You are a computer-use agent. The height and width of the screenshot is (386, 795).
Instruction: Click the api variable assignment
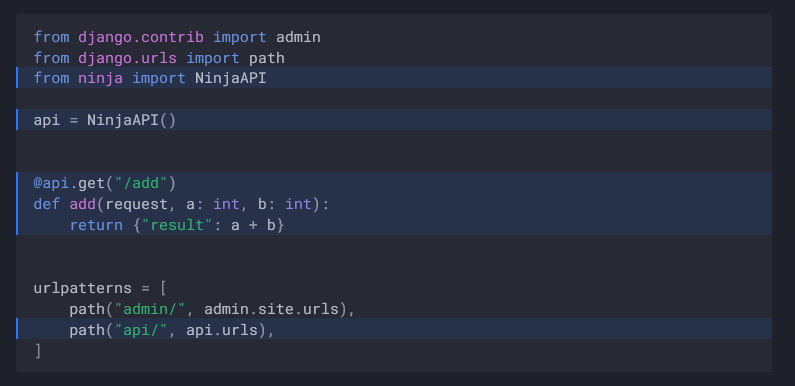point(47,121)
